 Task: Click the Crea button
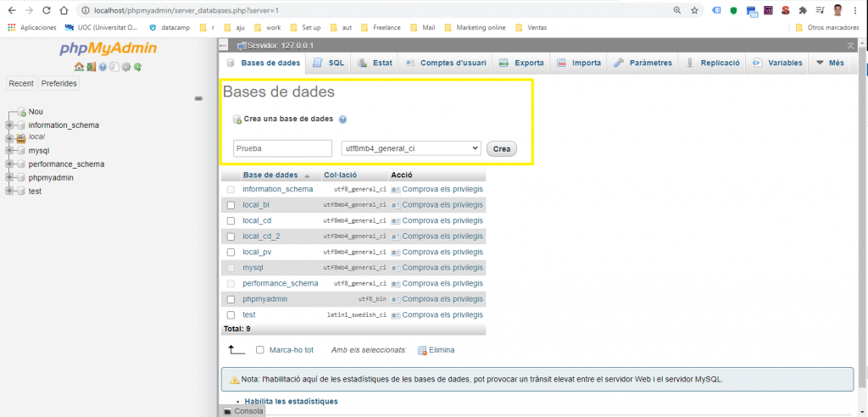[502, 149]
